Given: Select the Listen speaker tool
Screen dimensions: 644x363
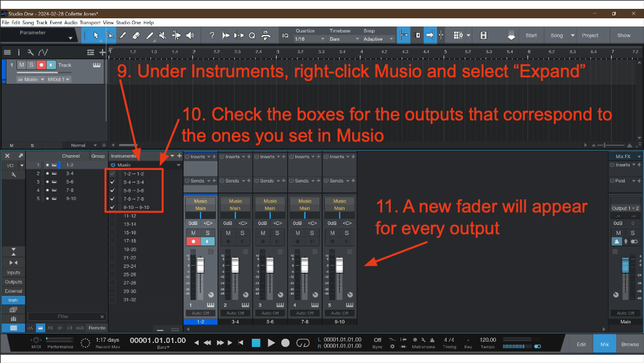Looking at the screenshot, I should tap(190, 35).
